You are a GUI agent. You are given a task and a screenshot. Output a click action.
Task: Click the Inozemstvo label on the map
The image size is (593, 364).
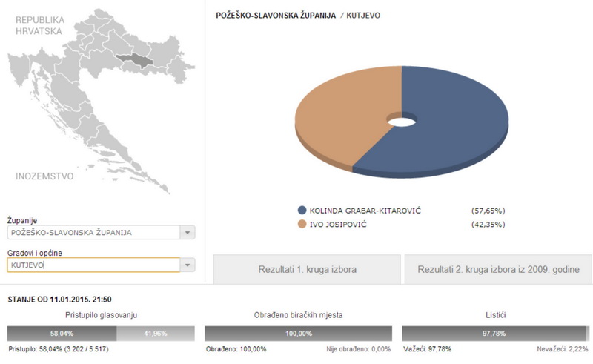pyautogui.click(x=48, y=177)
